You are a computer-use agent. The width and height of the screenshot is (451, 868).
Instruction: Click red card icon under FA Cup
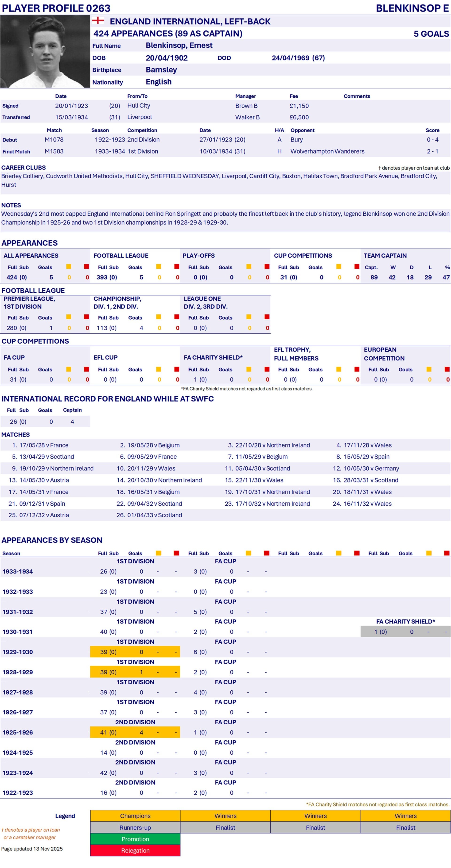[87, 369]
